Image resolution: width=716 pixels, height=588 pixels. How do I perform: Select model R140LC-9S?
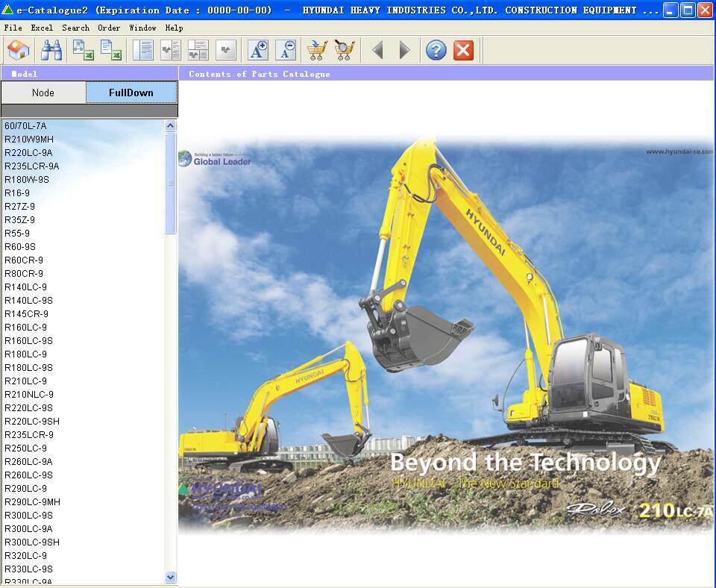29,301
